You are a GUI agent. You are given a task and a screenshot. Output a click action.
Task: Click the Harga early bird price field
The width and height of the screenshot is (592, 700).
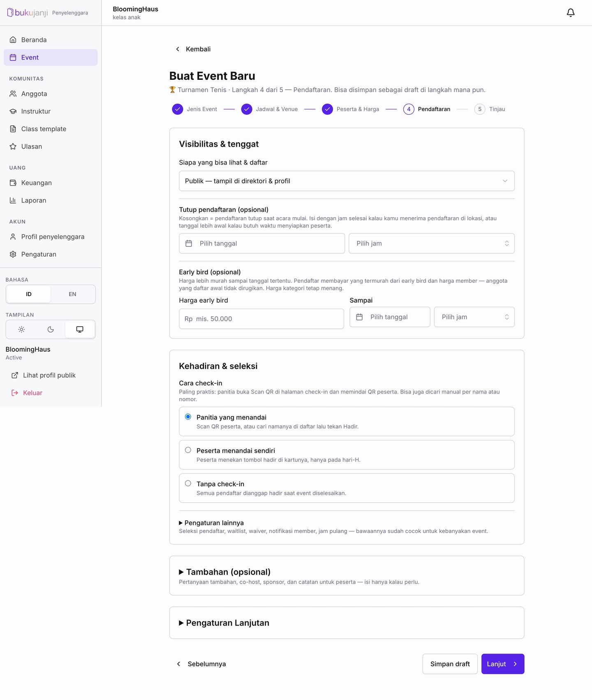coord(261,319)
